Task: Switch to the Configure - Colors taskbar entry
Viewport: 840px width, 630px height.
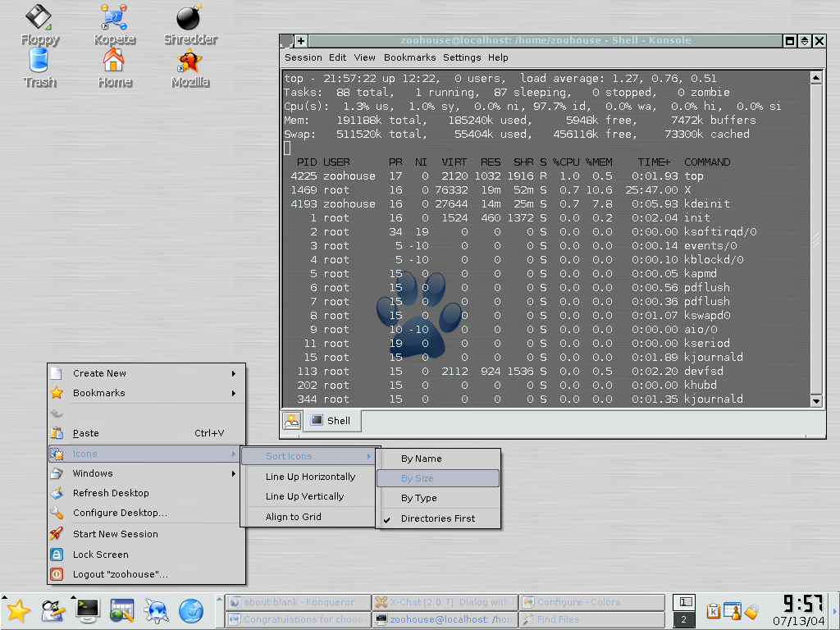Action: click(x=592, y=602)
